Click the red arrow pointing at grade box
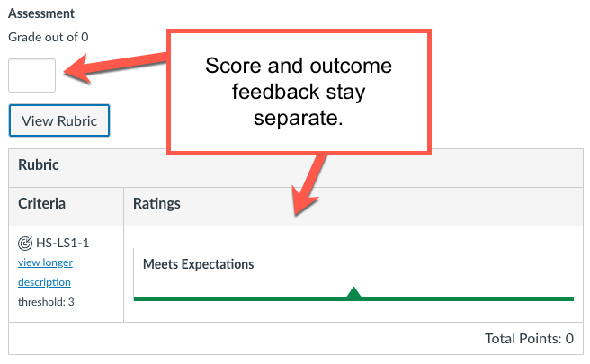This screenshot has height=364, width=590. 117,66
